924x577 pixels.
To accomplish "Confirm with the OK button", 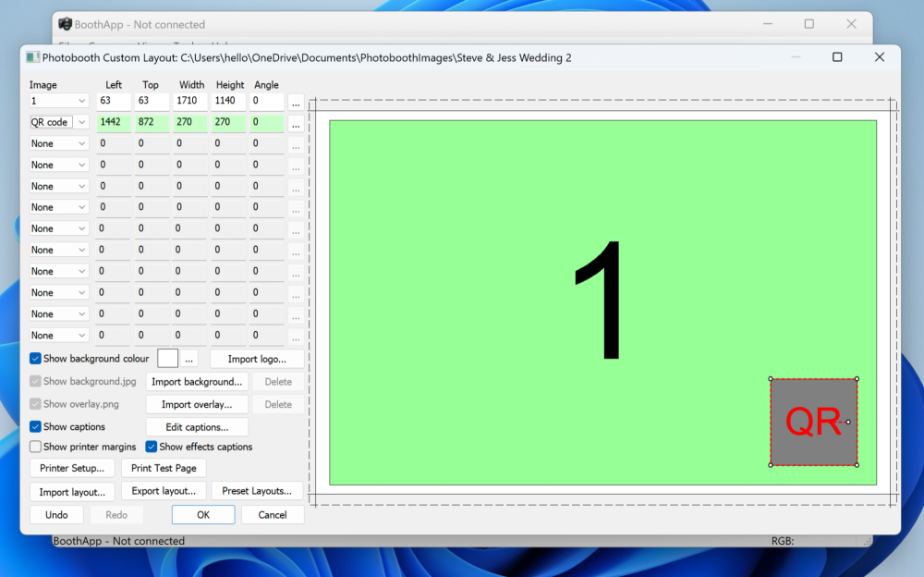I will [x=203, y=515].
